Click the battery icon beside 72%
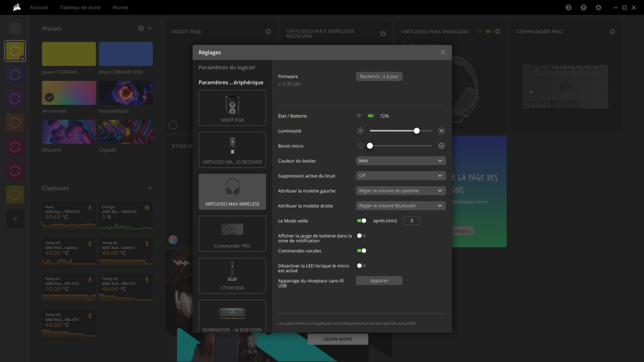This screenshot has height=362, width=644. tap(371, 116)
